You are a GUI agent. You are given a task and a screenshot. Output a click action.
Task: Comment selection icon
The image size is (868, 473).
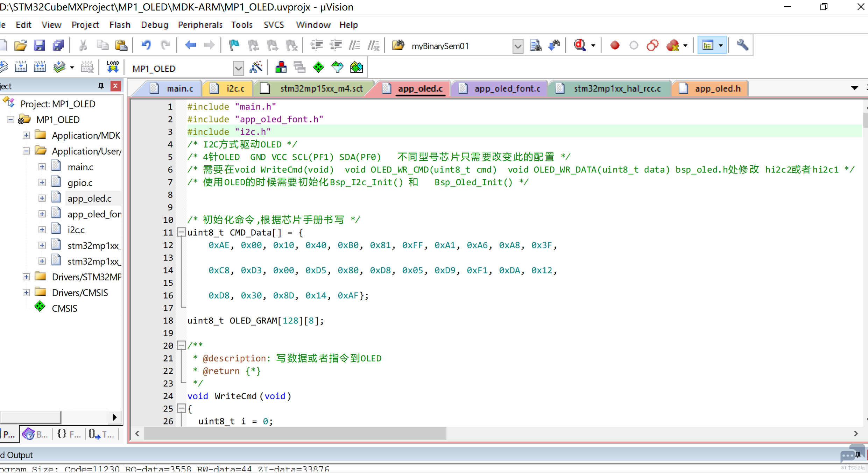(355, 45)
